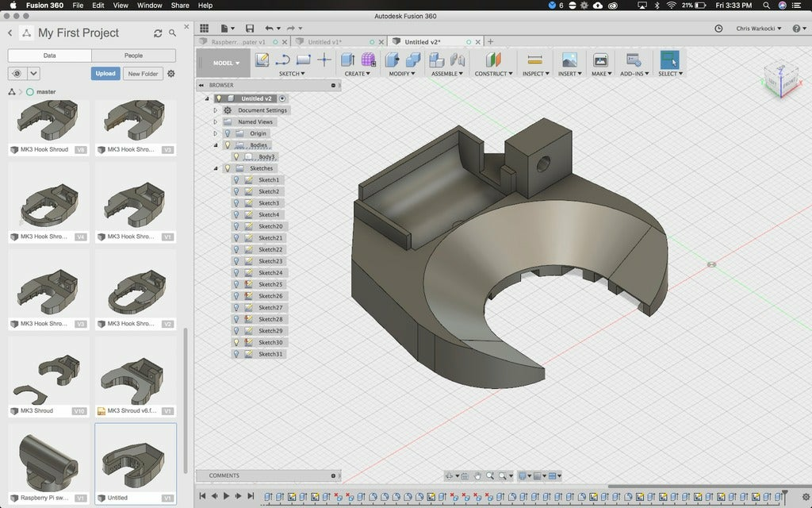Open the MK3 Shroud V10 thumbnail
This screenshot has height=508, width=812.
point(48,377)
